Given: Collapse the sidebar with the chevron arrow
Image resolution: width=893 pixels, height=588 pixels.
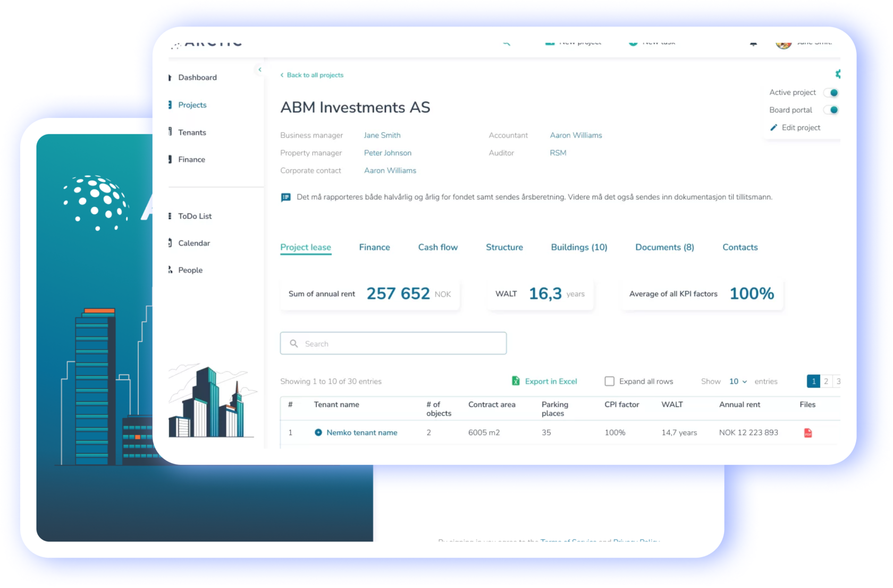Looking at the screenshot, I should click(259, 70).
